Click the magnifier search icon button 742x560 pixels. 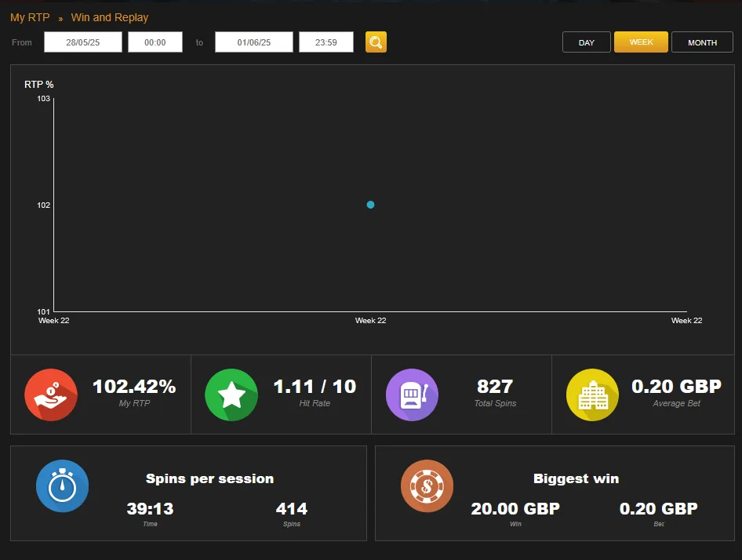(x=376, y=42)
